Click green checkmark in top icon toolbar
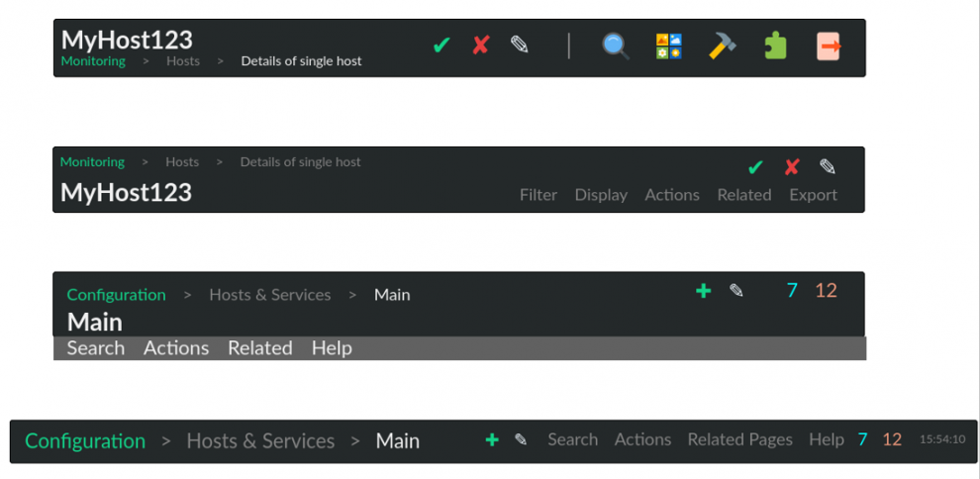Screen dimensions: 980x479 click(x=441, y=46)
